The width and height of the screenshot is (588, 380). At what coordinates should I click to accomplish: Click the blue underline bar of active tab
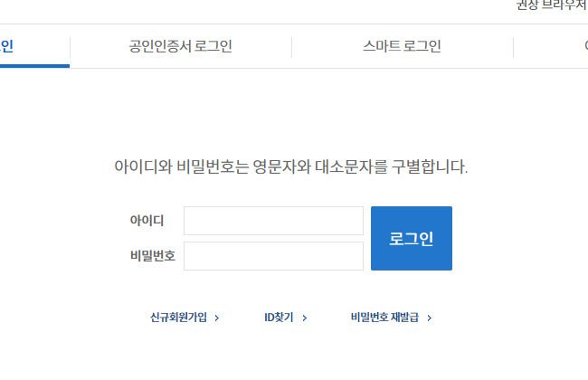click(34, 66)
